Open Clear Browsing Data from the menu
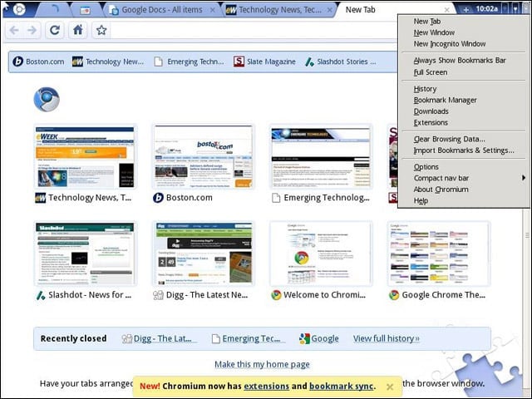The width and height of the screenshot is (532, 399). (449, 139)
